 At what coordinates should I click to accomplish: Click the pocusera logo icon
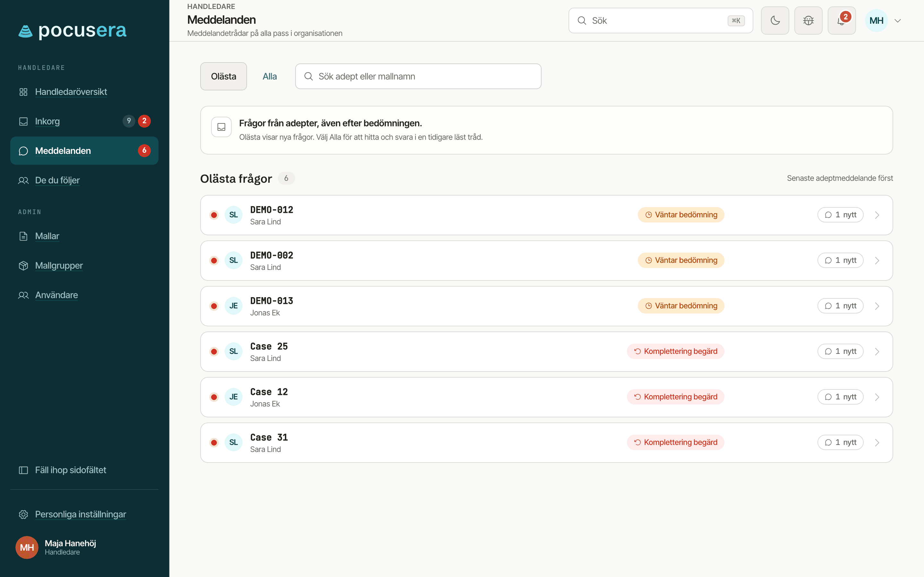tap(26, 31)
